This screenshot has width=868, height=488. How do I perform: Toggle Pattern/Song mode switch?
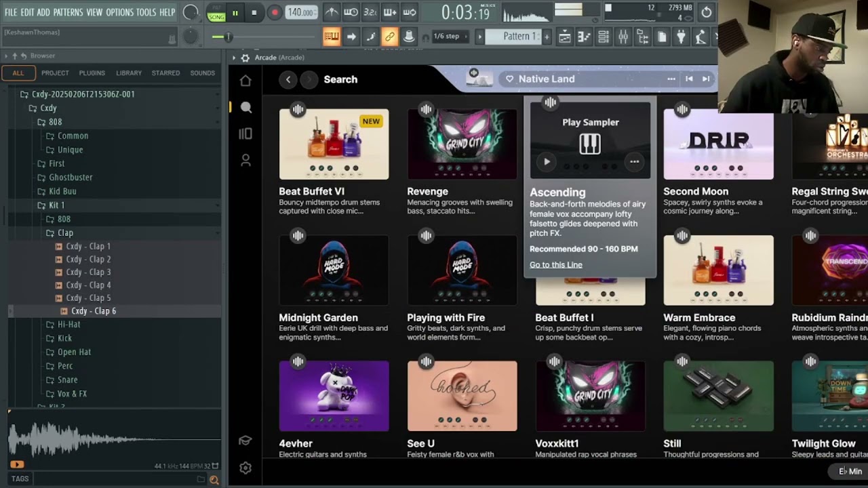click(216, 13)
